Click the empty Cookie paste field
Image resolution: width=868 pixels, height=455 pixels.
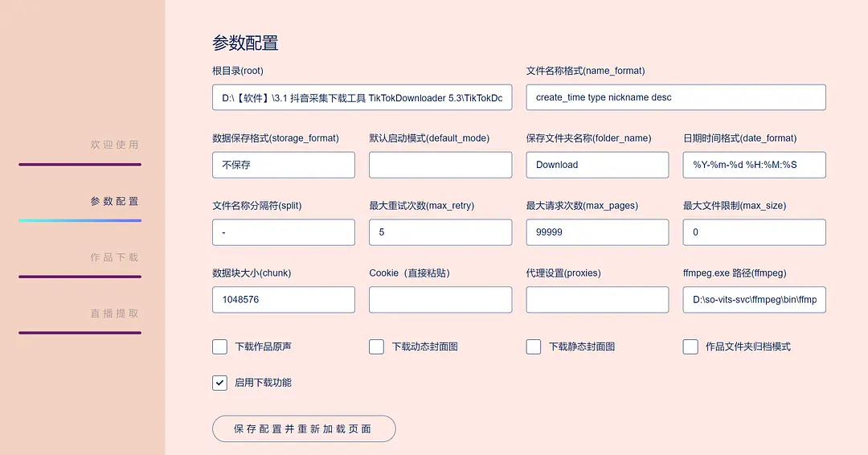(x=440, y=300)
